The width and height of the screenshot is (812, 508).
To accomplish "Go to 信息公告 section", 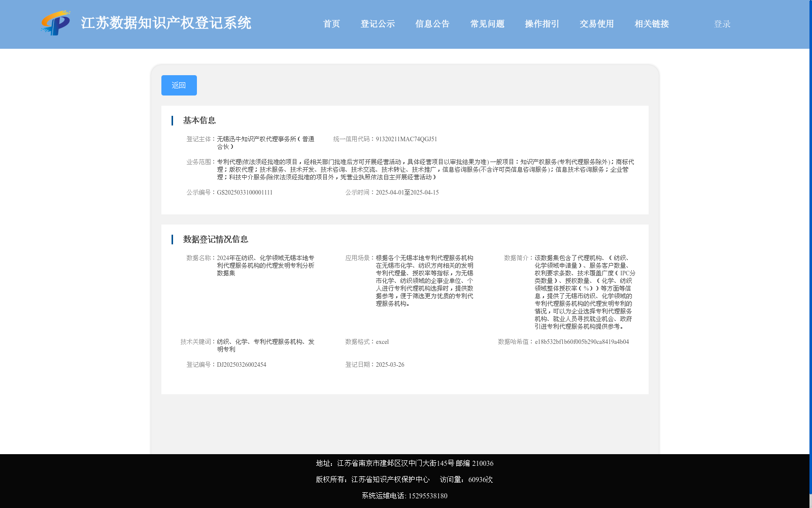I will coord(432,24).
